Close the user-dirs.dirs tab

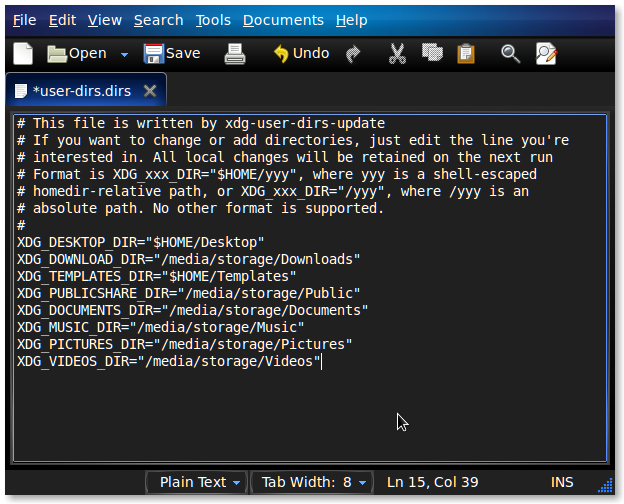click(x=150, y=91)
